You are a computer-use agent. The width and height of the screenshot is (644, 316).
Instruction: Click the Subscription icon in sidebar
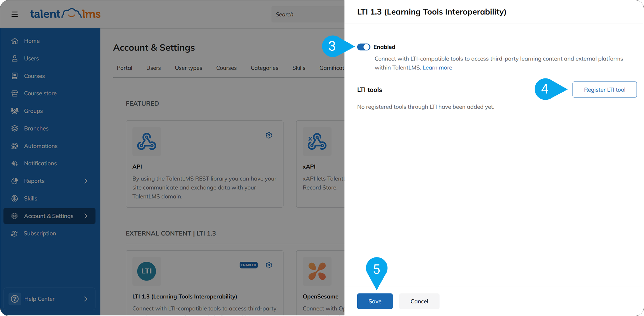point(15,233)
